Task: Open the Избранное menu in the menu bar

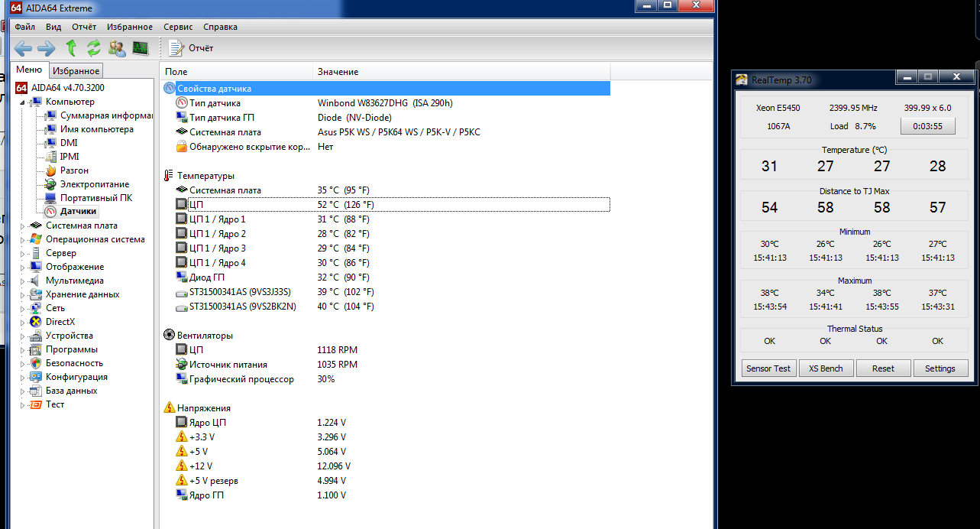Action: pyautogui.click(x=130, y=27)
